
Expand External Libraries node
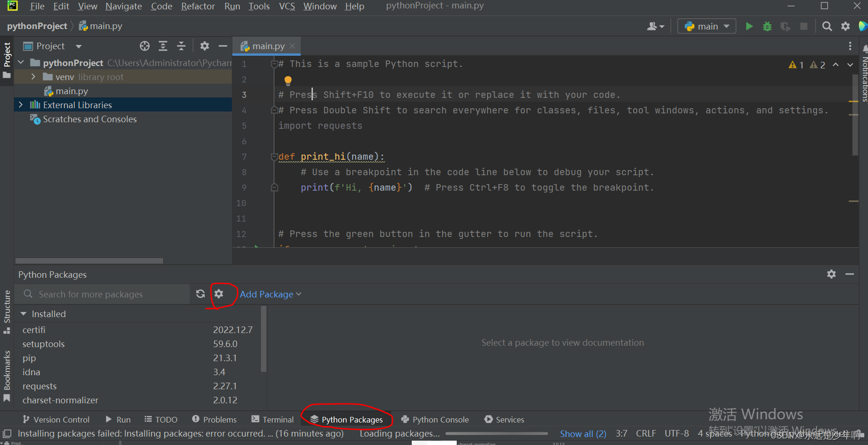click(21, 104)
